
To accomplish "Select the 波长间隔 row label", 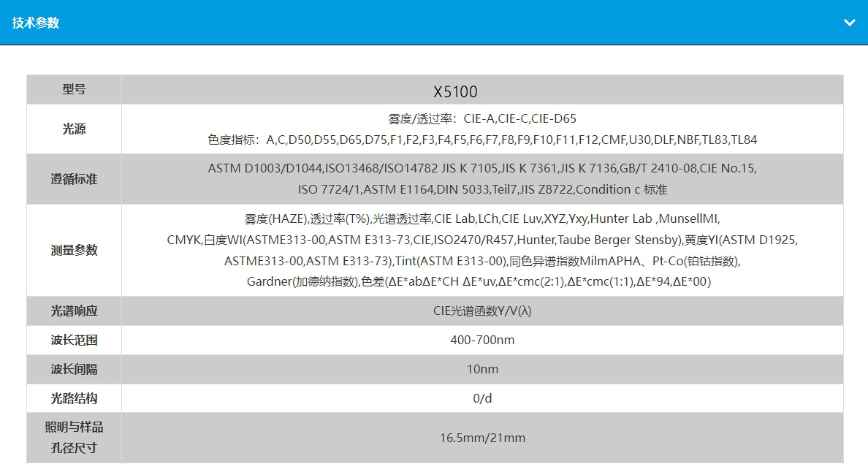I will pyautogui.click(x=74, y=369).
